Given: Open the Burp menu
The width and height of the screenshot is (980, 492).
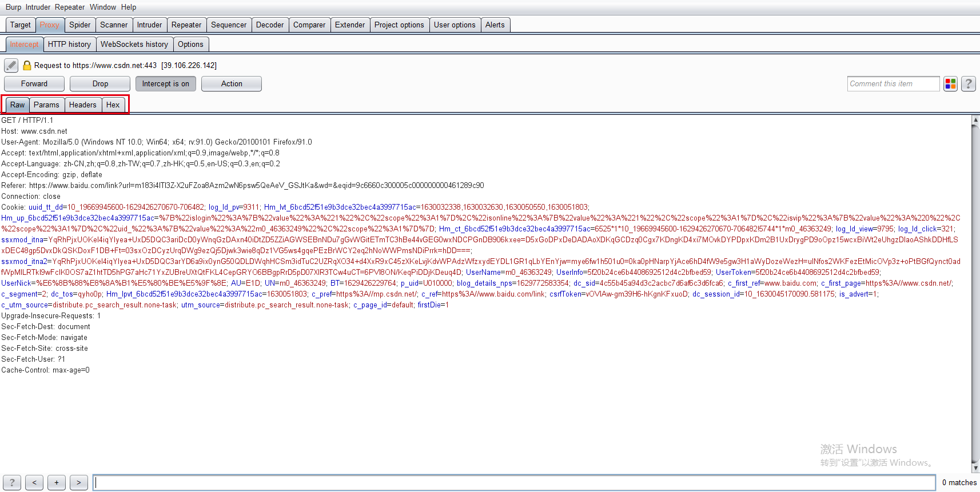Looking at the screenshot, I should 13,7.
